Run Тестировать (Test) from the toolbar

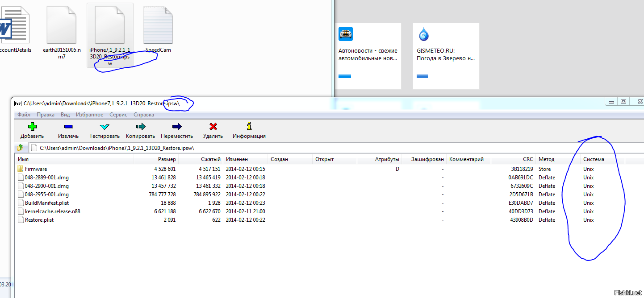coord(104,127)
